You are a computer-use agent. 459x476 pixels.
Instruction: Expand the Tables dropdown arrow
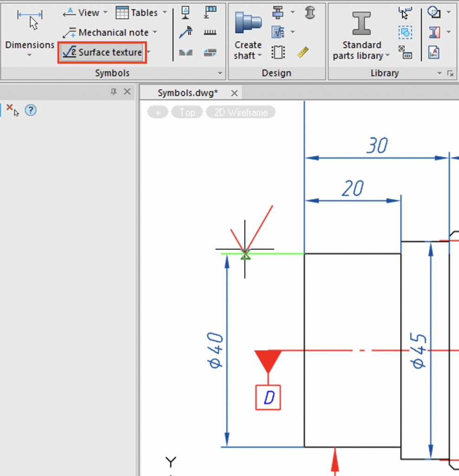pyautogui.click(x=165, y=13)
